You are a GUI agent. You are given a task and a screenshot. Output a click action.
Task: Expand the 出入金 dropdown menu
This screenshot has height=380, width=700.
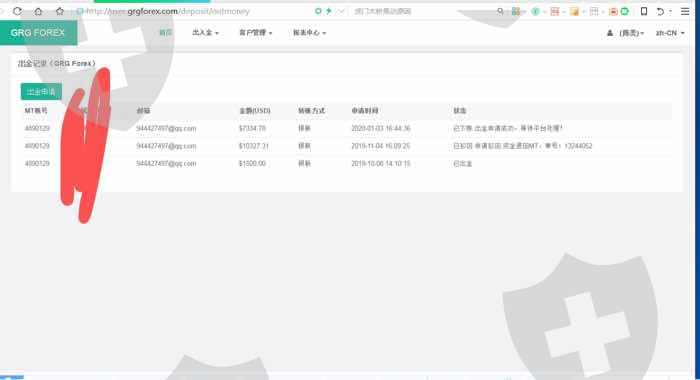pos(205,33)
